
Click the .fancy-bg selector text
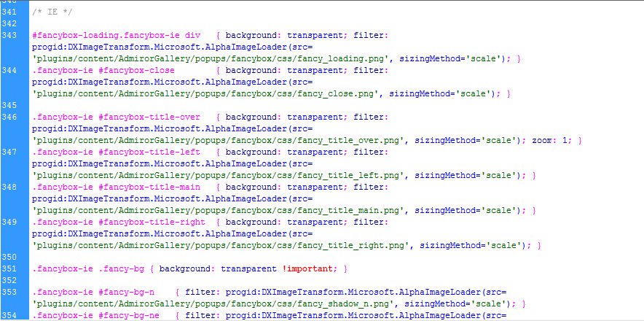tap(121, 269)
